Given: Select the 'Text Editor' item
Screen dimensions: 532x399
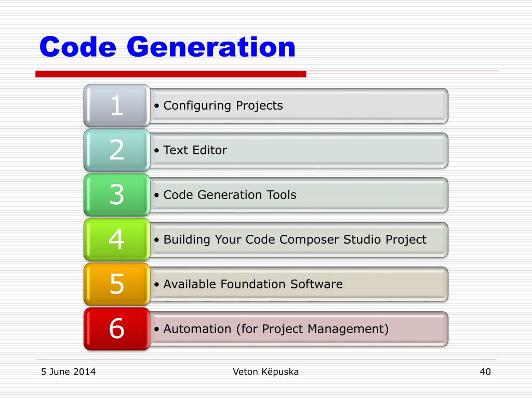Looking at the screenshot, I should coord(299,150).
